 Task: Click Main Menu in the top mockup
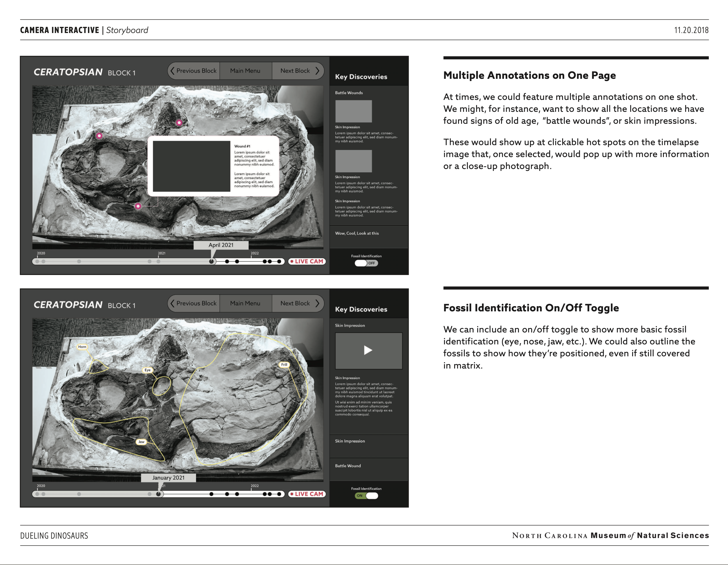pos(245,70)
